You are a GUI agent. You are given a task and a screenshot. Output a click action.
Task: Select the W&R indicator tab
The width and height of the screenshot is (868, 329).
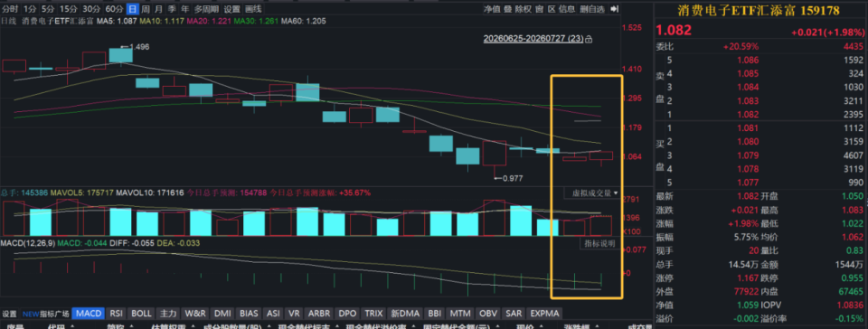click(195, 313)
